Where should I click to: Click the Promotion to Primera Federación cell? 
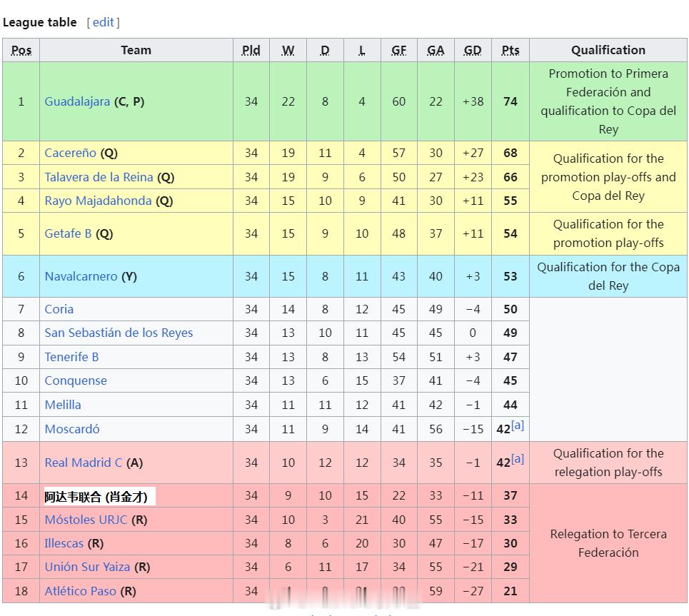[x=608, y=101]
